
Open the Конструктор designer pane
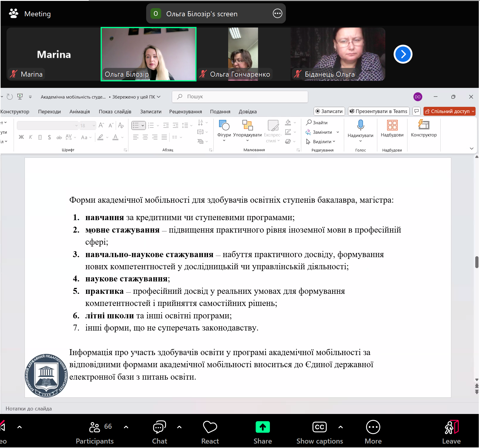(x=423, y=125)
